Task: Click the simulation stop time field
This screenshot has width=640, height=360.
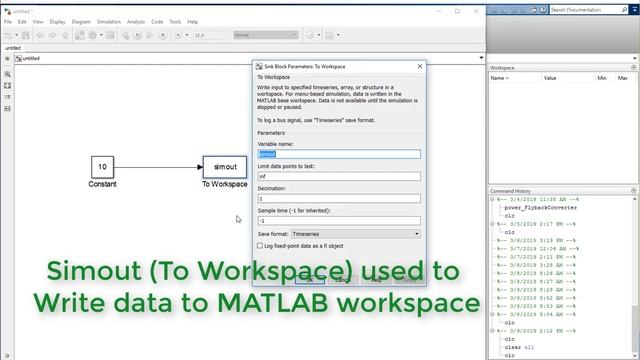Action: click(209, 36)
